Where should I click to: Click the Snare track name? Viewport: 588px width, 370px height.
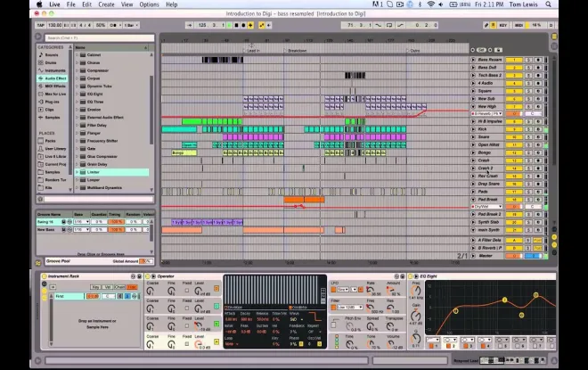tap(486, 136)
